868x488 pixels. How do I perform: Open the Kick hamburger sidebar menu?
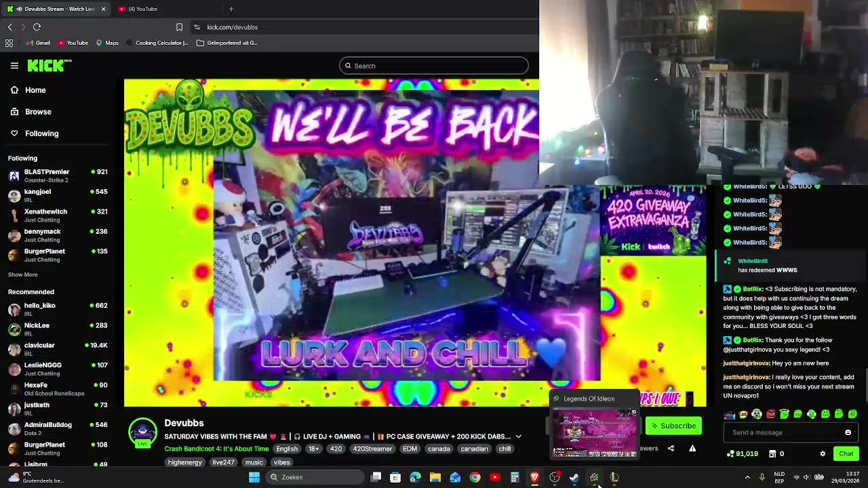pos(14,66)
